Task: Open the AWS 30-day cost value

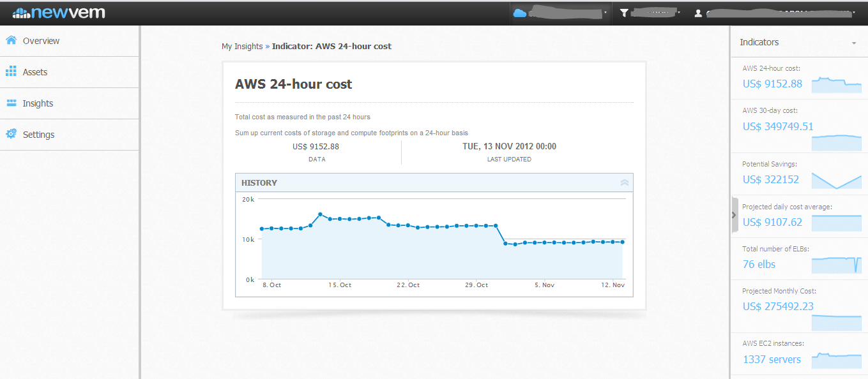Action: [777, 126]
